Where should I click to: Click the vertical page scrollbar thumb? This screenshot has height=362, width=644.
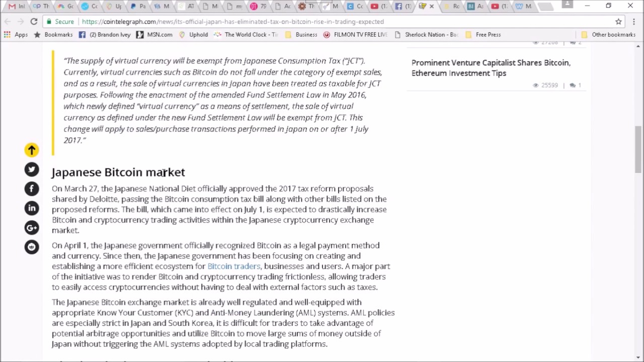click(x=638, y=149)
